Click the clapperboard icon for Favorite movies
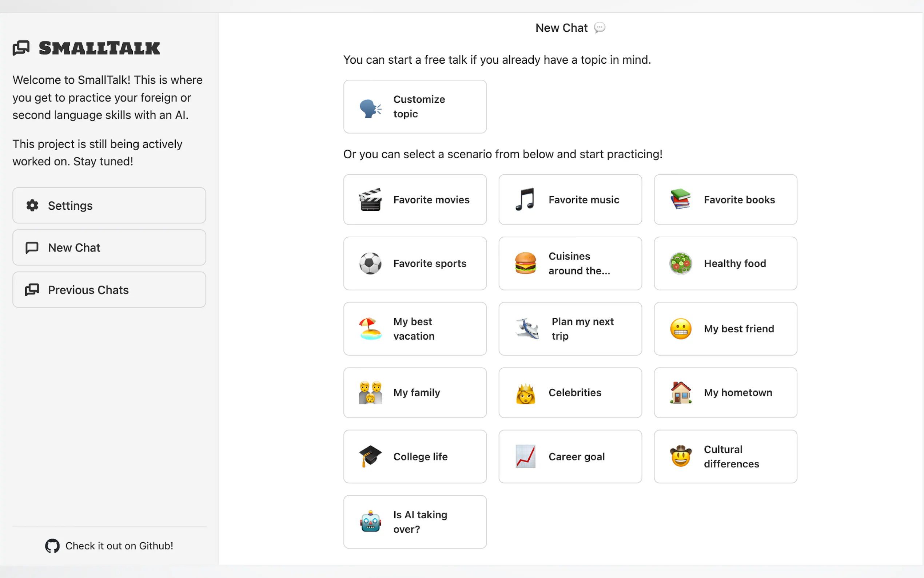The image size is (924, 578). click(x=370, y=199)
